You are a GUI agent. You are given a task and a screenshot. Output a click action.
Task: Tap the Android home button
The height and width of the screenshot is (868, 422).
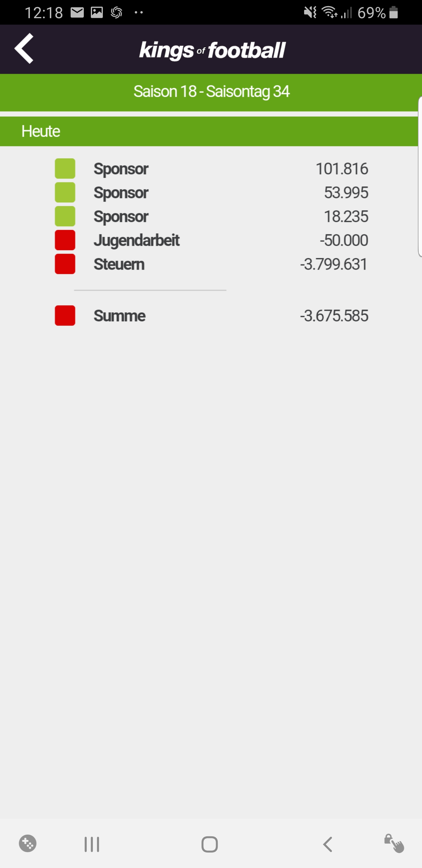[210, 844]
